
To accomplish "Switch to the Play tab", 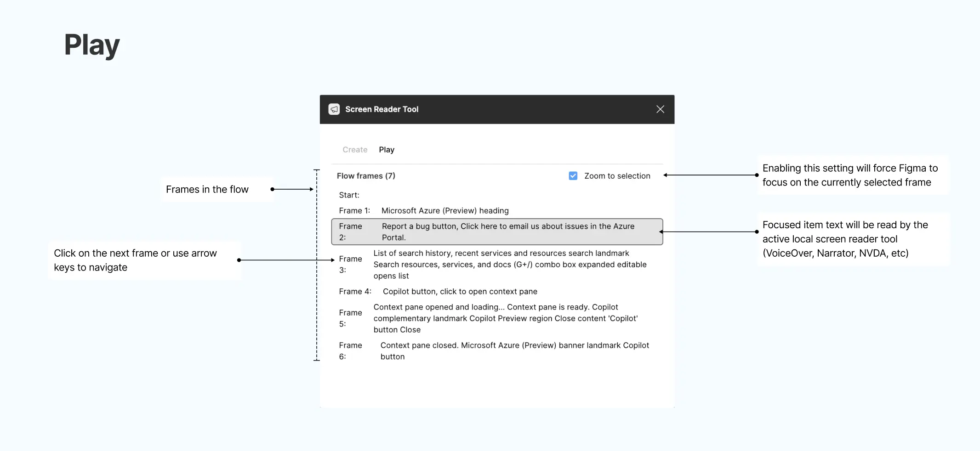I will click(x=387, y=149).
